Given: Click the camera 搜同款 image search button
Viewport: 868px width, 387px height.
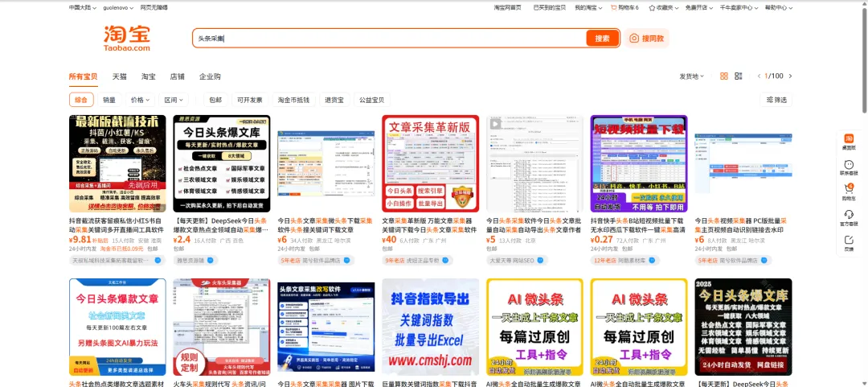Looking at the screenshot, I should point(647,39).
